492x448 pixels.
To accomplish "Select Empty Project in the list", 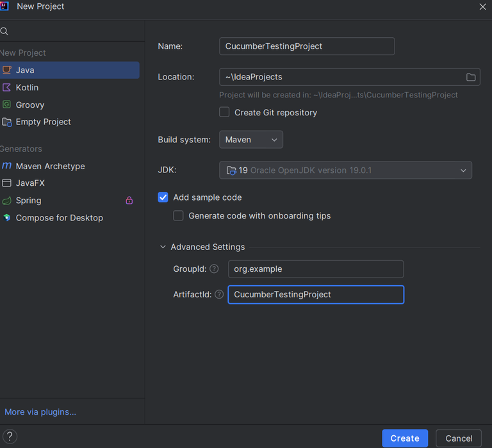I will (43, 122).
